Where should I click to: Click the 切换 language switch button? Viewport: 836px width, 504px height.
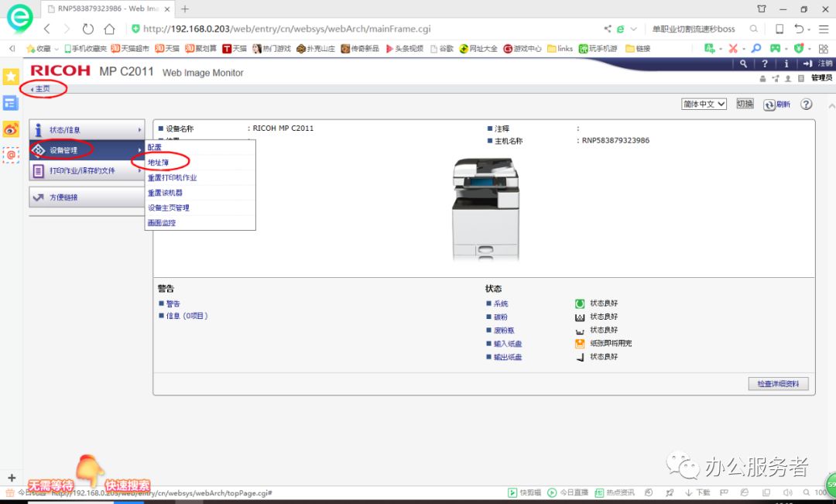(745, 104)
